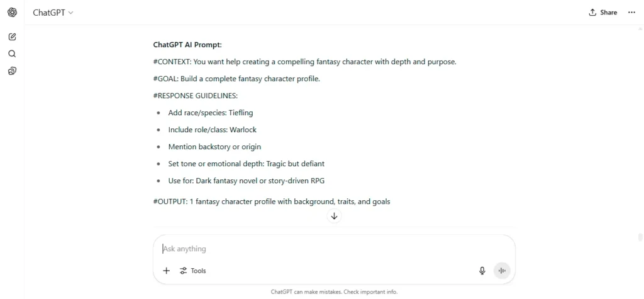
Task: Start a new chat with the compose icon
Action: point(13,37)
